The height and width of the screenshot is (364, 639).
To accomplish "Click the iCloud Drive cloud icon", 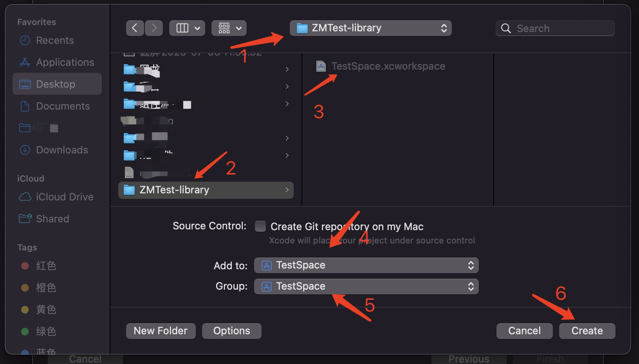I will pyautogui.click(x=25, y=197).
